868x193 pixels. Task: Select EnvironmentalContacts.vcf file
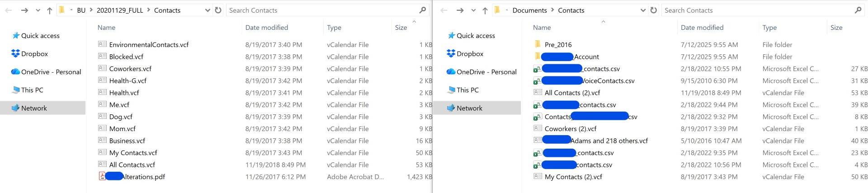coord(149,45)
